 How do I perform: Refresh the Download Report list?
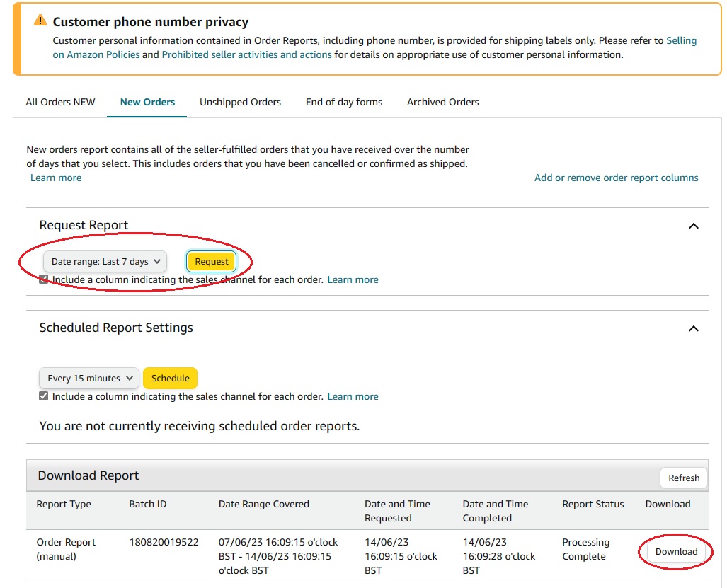[x=684, y=478]
